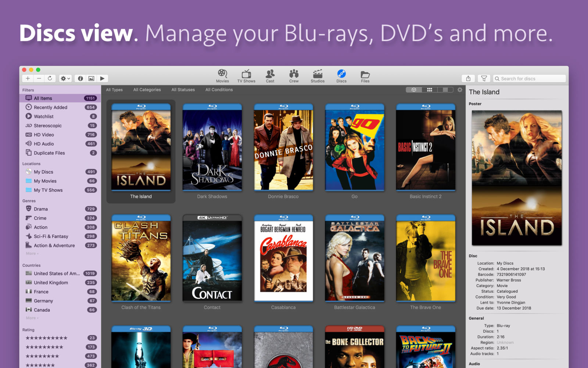Click the filter funnel icon
The height and width of the screenshot is (368, 588).
click(484, 78)
